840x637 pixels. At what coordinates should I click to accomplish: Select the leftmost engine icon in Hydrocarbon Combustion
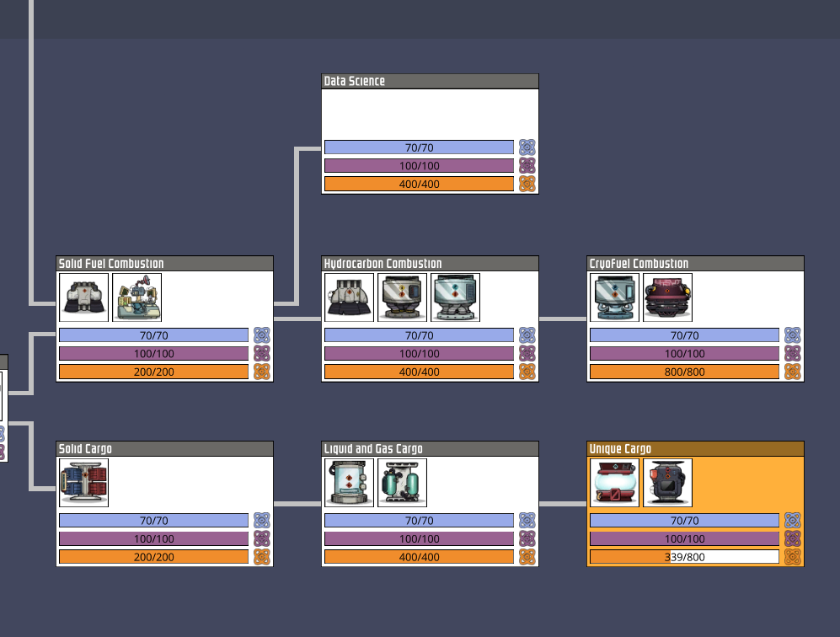tap(350, 297)
